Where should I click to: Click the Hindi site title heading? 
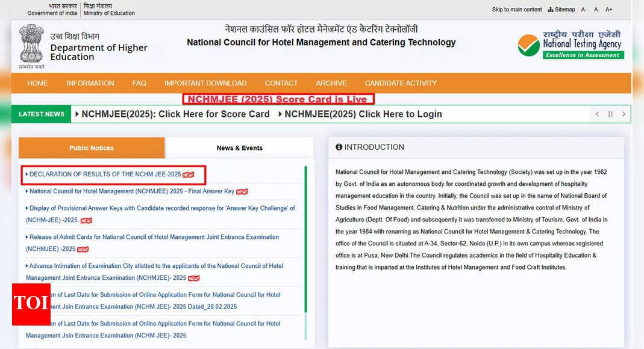point(321,29)
